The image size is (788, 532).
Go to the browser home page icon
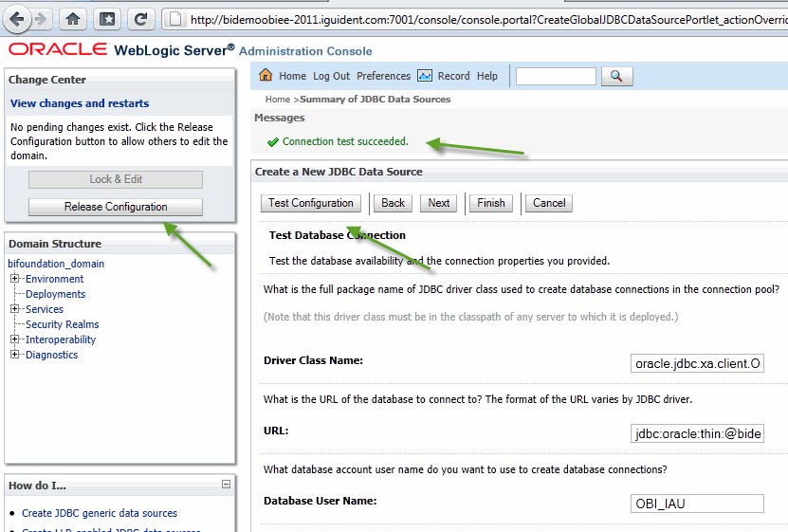pos(73,20)
